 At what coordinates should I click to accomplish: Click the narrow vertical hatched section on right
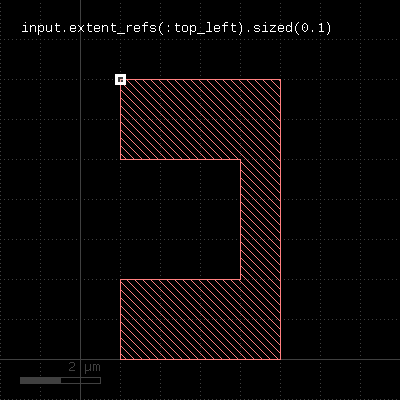[x=261, y=219]
